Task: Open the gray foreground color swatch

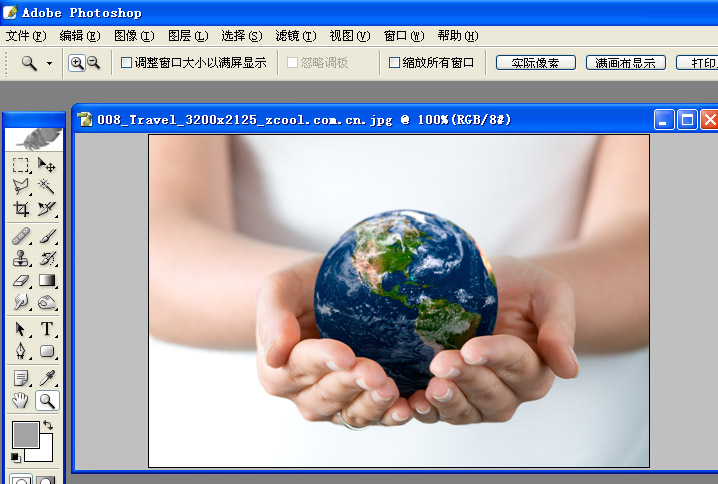Action: tap(24, 434)
